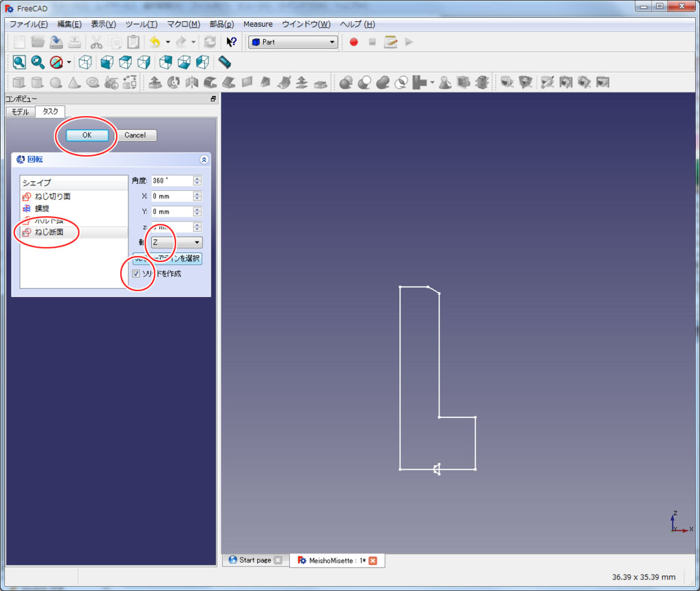Click the extrude tool icon
The image size is (700, 591).
155,82
